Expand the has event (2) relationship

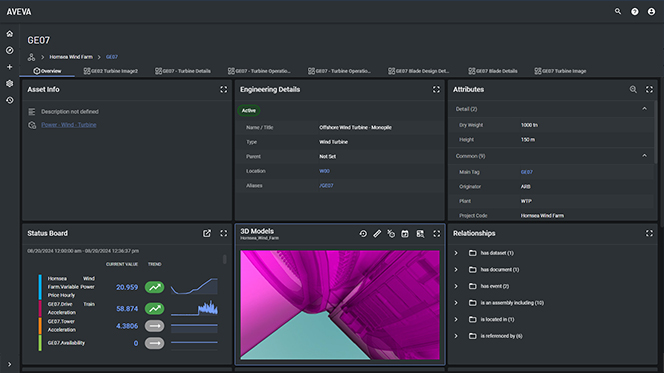pos(456,286)
